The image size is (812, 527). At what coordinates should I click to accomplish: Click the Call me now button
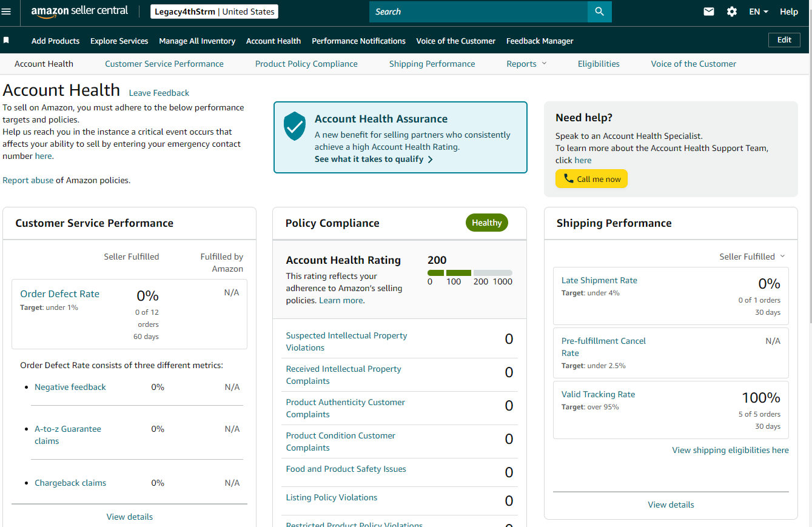(591, 179)
